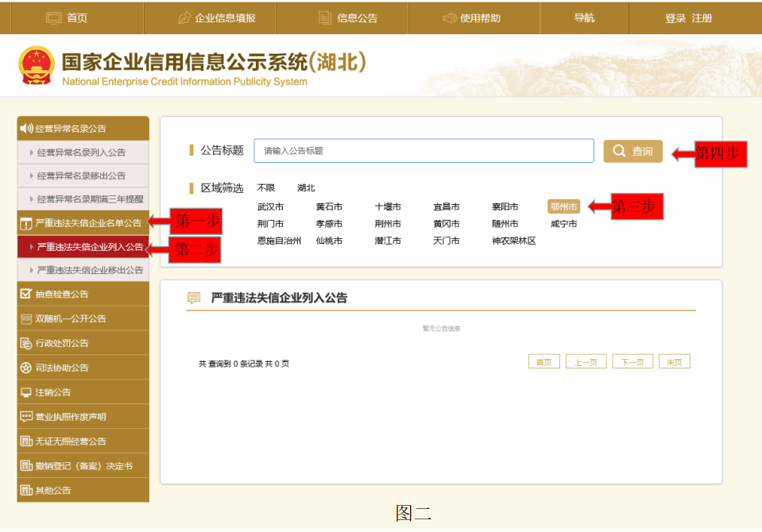The image size is (762, 532).
Task: Click the speaker icon beside 经营异常名录公告
Action: [x=26, y=129]
